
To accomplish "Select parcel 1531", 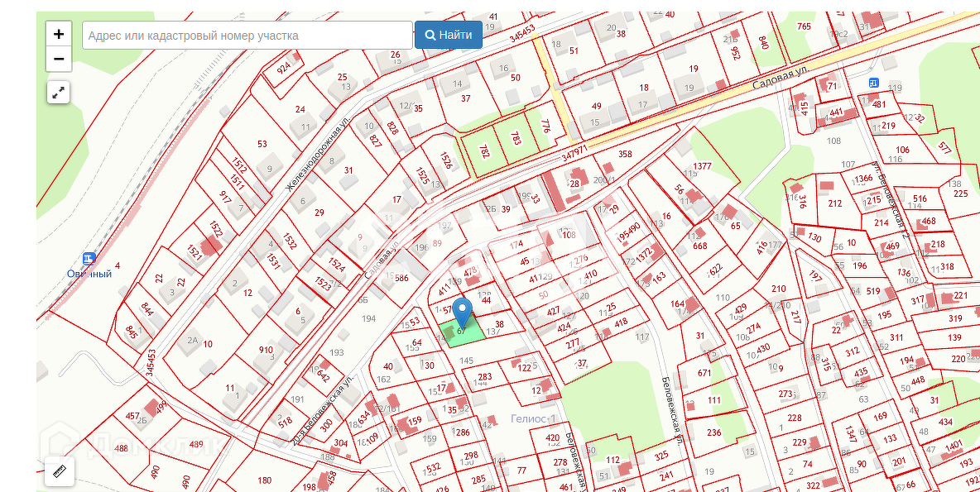I will point(276,260).
